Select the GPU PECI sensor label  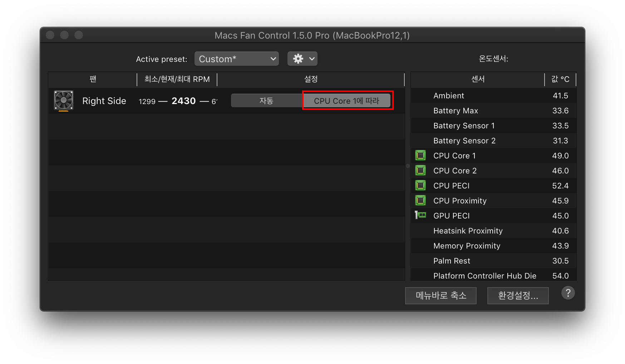pos(451,216)
